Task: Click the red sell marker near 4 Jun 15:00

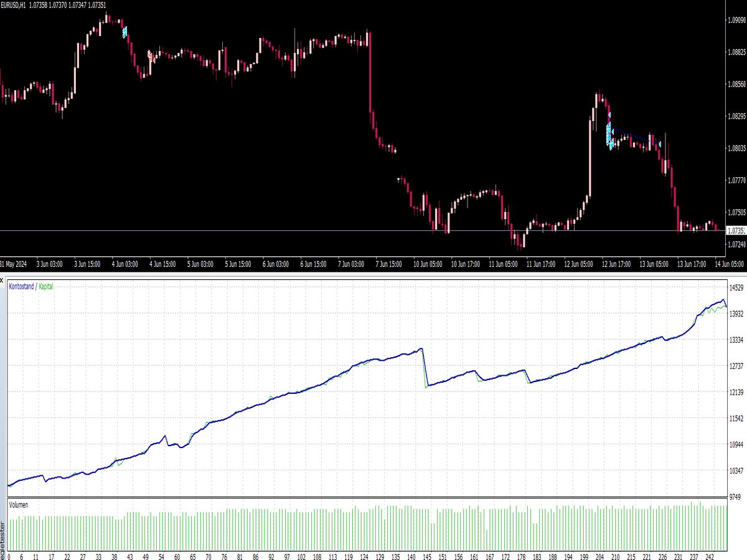Action: [150, 56]
